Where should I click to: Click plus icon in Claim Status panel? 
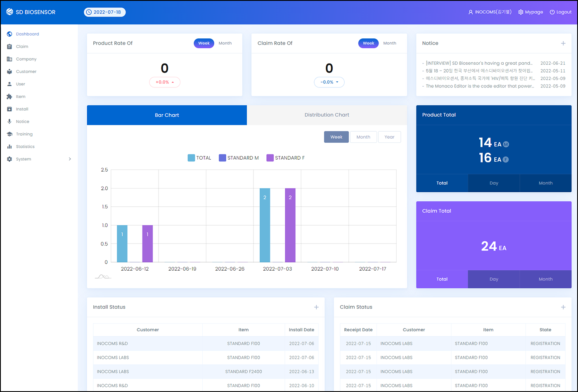coord(563,307)
